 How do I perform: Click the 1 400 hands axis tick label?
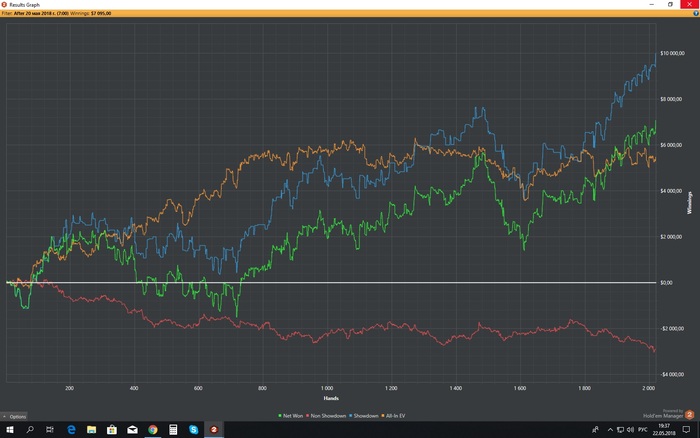tap(455, 388)
